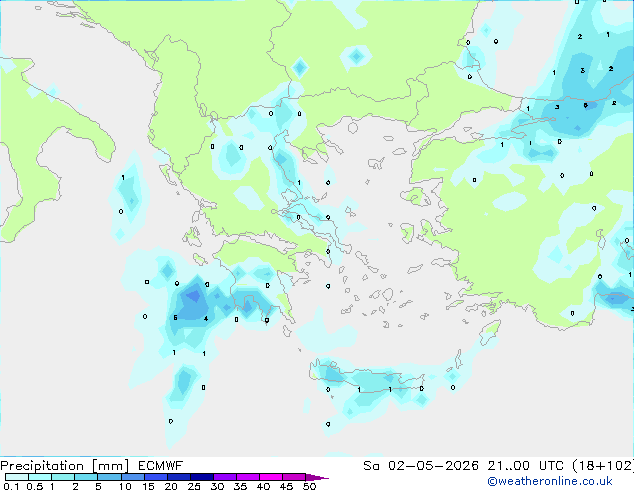Select the 10–15 mm blue legend box
634x490 pixels.
pos(132,477)
